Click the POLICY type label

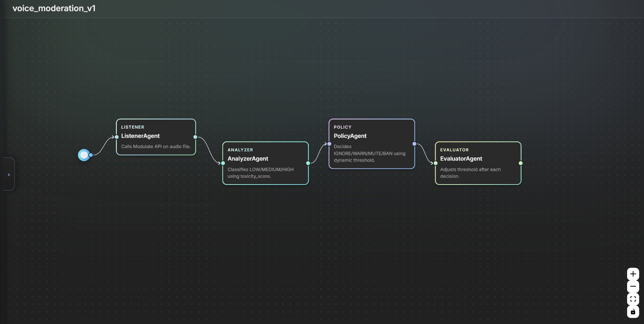(343, 127)
